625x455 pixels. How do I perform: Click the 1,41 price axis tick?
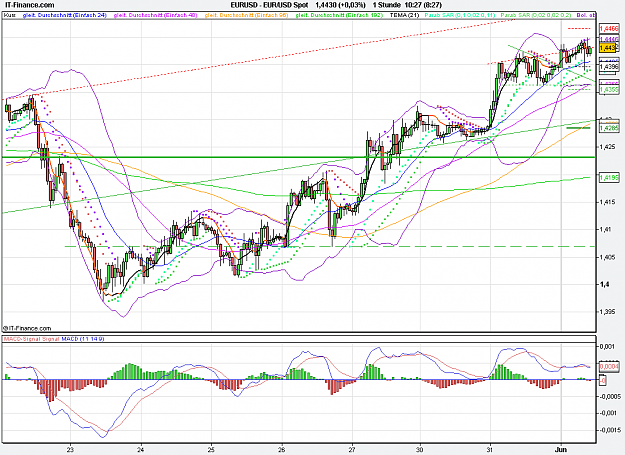(x=605, y=229)
